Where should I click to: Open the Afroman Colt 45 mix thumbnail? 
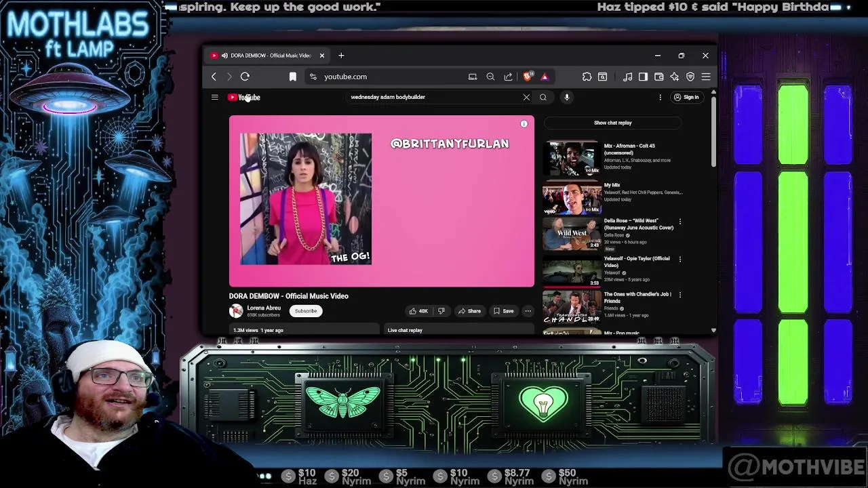(x=572, y=158)
